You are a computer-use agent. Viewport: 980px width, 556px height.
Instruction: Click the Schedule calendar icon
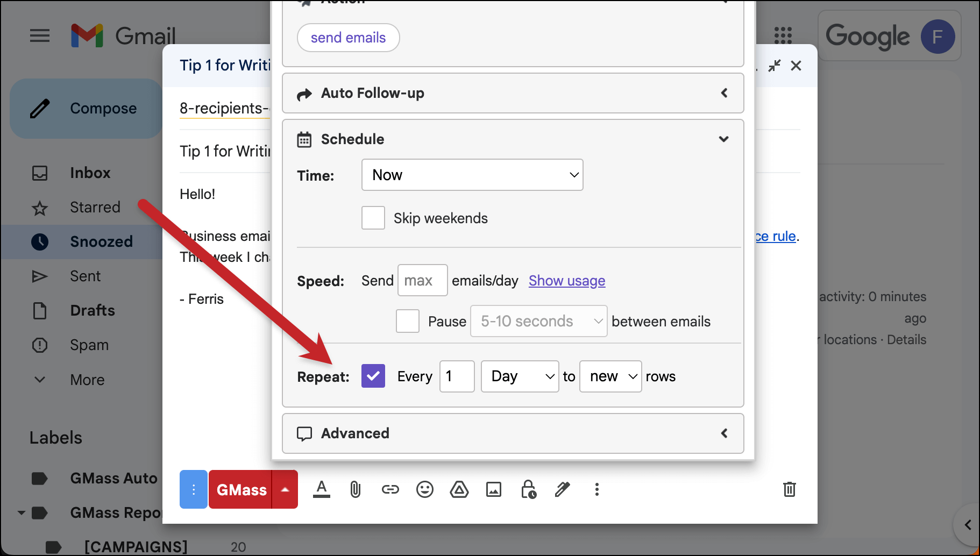(x=304, y=140)
